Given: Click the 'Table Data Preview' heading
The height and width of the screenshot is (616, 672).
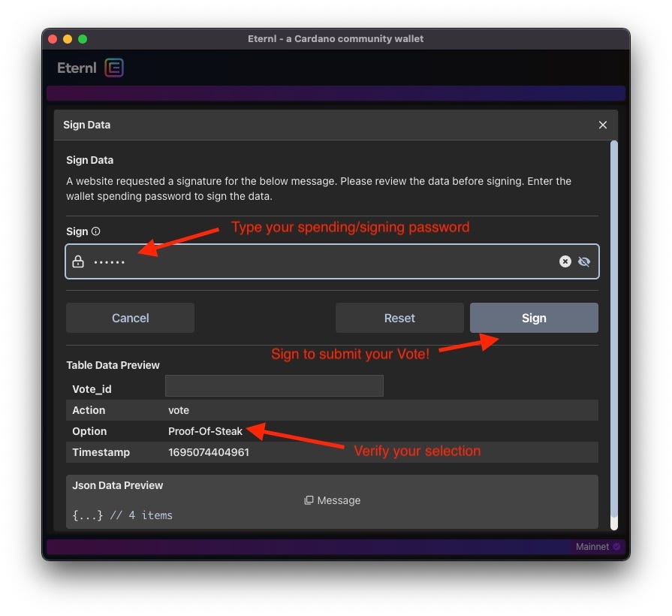Looking at the screenshot, I should pyautogui.click(x=113, y=365).
